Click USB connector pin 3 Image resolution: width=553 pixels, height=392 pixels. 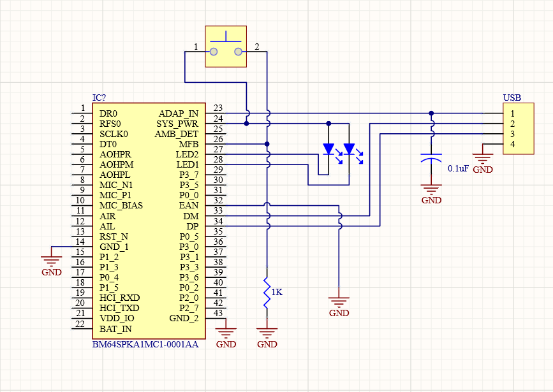[x=512, y=134]
